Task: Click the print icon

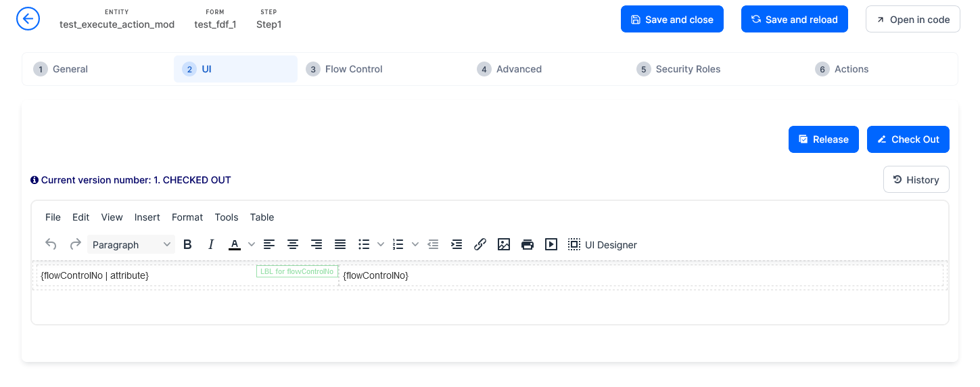Action: pyautogui.click(x=528, y=245)
